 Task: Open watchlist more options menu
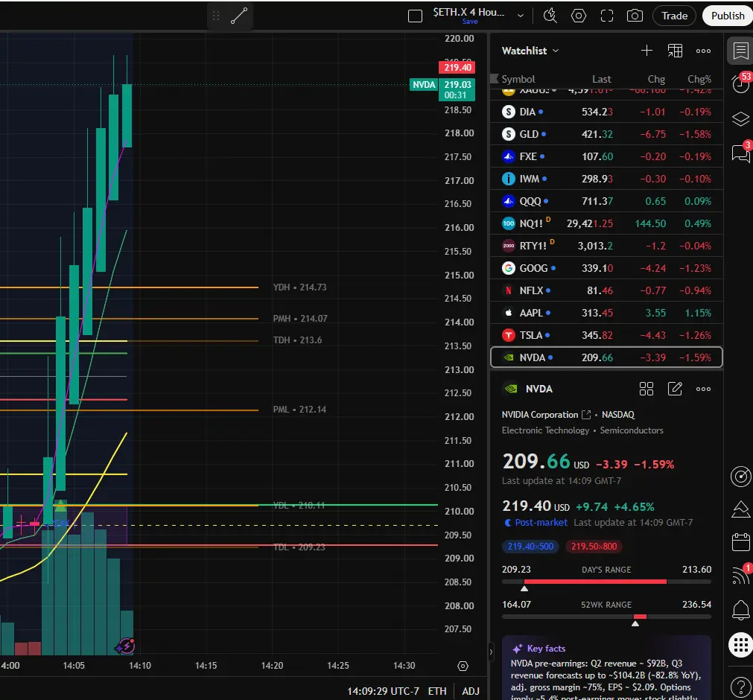point(703,51)
